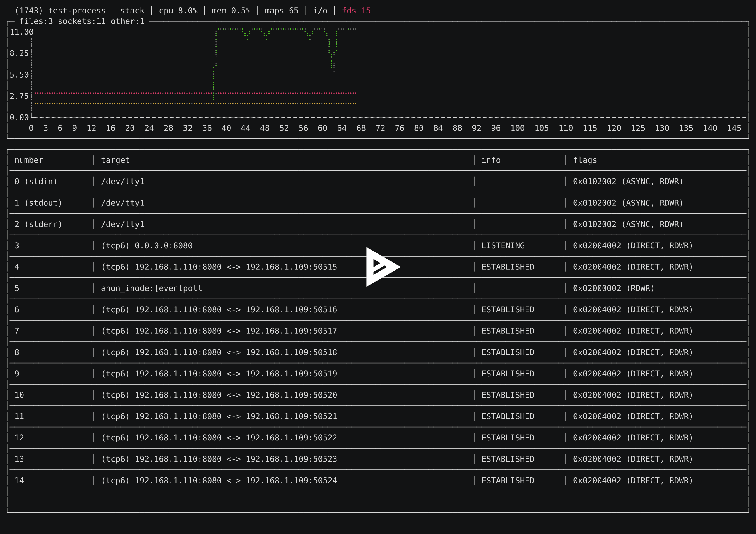Click the connection ending in port 50524

point(219,481)
